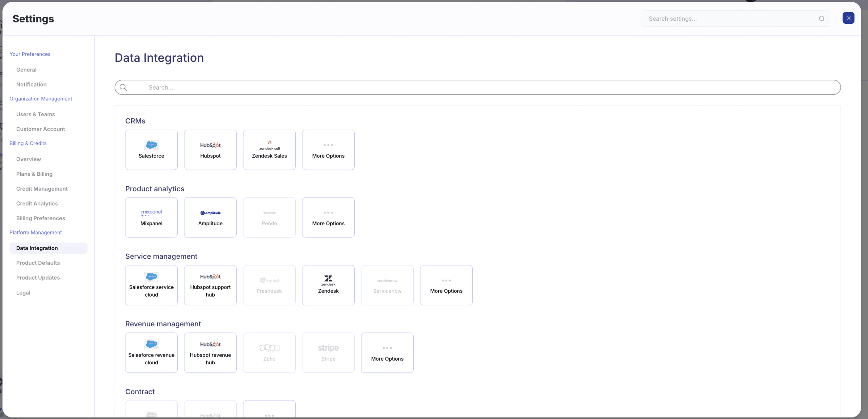
Task: Expand More Options under CRMs
Action: 328,150
